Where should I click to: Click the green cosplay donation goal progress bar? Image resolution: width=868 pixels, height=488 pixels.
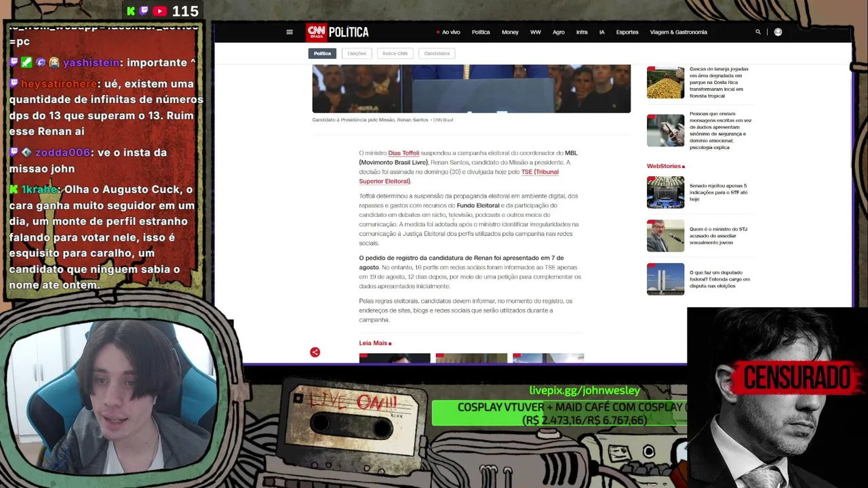[559, 413]
